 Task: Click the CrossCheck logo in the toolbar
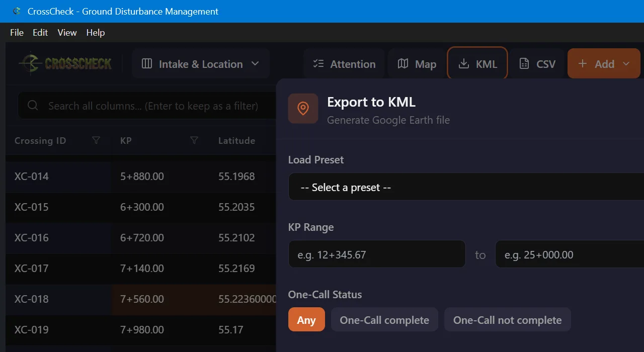click(65, 63)
